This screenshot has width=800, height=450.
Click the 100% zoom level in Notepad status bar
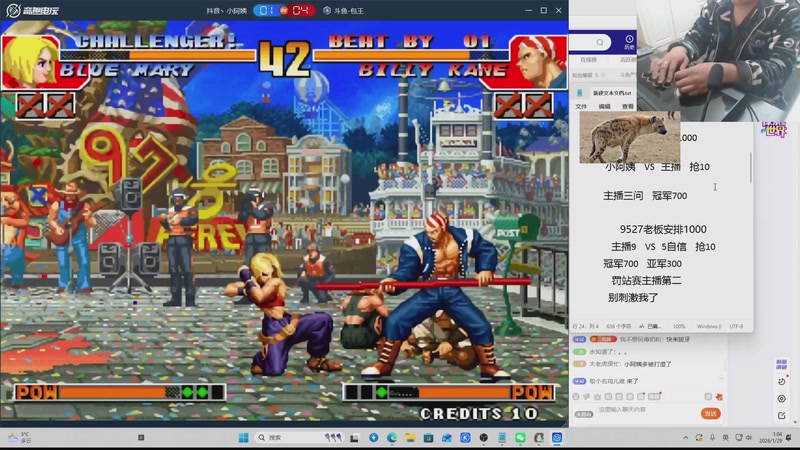pos(679,326)
